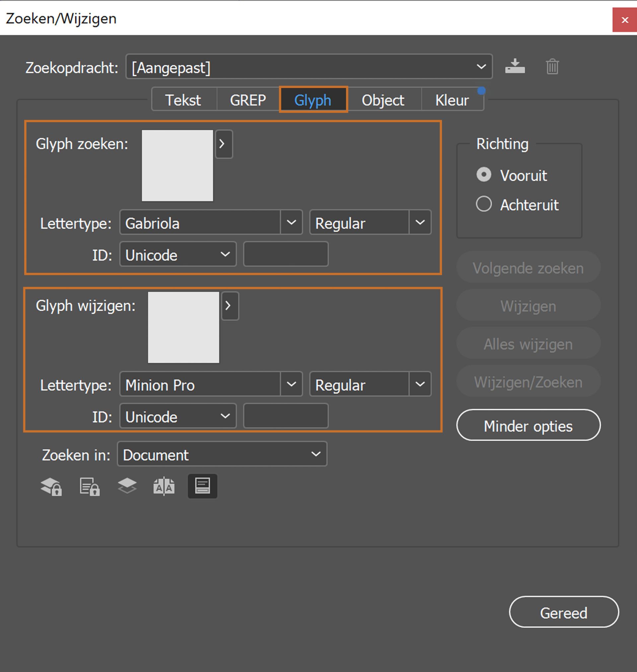Select the Vooruit radio button

(483, 175)
